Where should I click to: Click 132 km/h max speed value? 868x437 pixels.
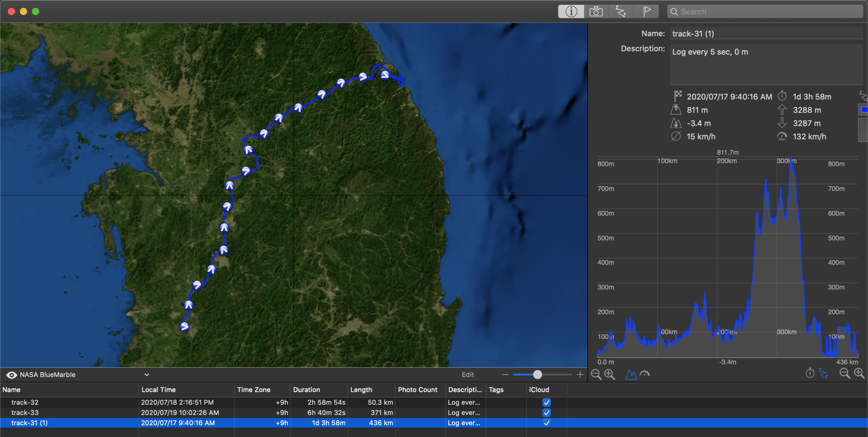[809, 137]
